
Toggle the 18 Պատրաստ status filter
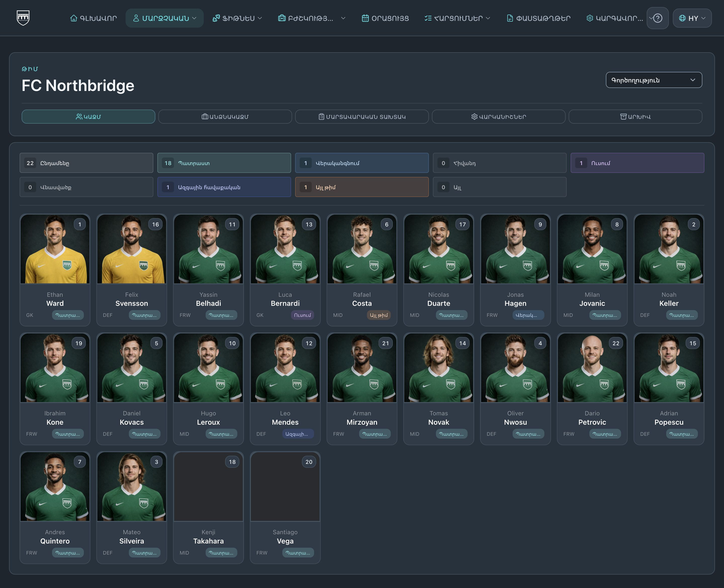224,163
